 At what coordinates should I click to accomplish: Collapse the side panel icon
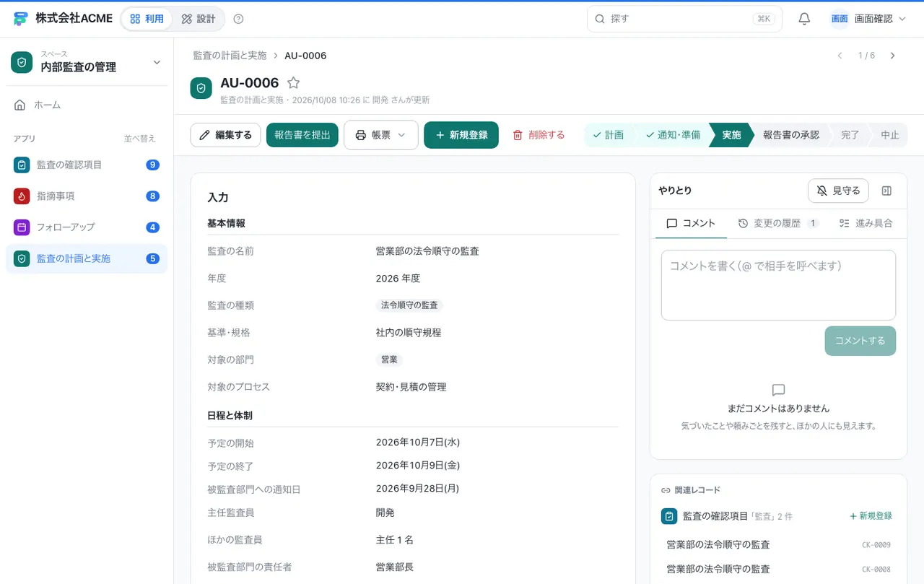click(887, 191)
